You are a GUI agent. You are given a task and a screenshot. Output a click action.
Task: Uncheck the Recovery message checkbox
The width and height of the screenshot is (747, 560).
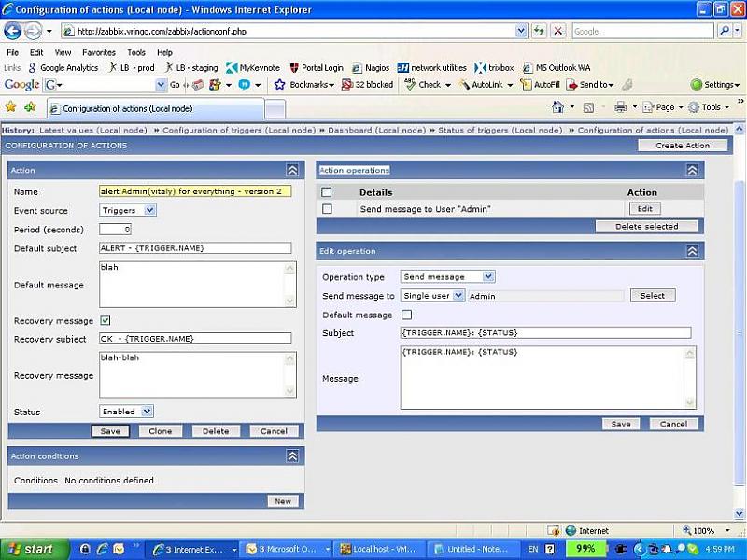[106, 321]
